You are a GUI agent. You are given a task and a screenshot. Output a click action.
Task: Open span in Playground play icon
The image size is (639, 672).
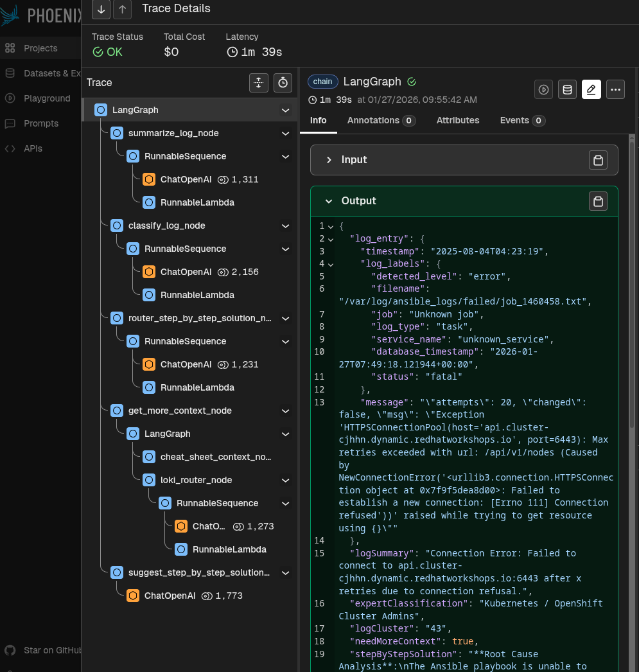(543, 90)
